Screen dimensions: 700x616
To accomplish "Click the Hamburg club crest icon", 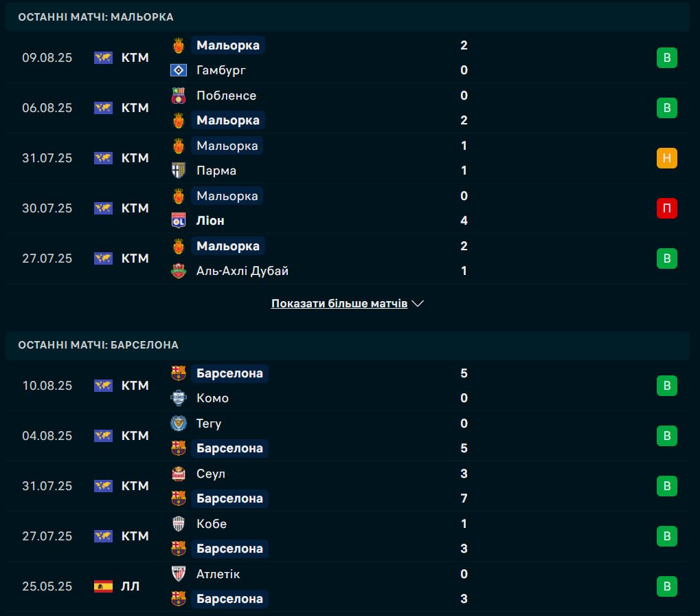I will [179, 70].
